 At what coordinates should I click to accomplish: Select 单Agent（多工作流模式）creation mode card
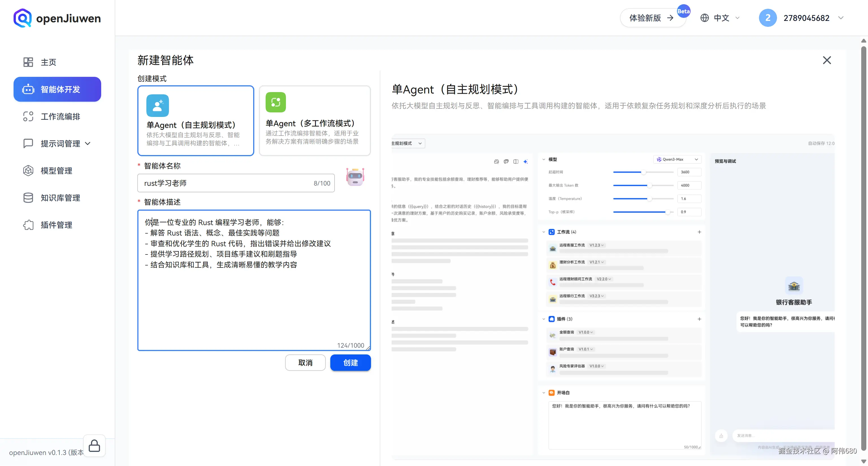point(314,121)
